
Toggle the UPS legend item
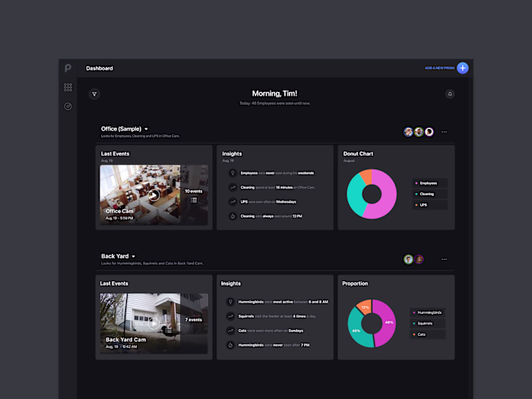tap(429, 205)
